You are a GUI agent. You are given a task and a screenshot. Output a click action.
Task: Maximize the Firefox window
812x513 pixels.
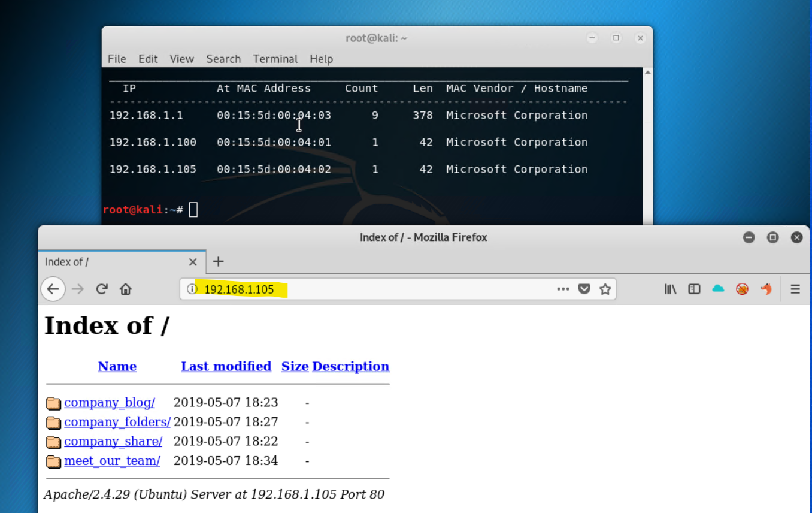772,237
